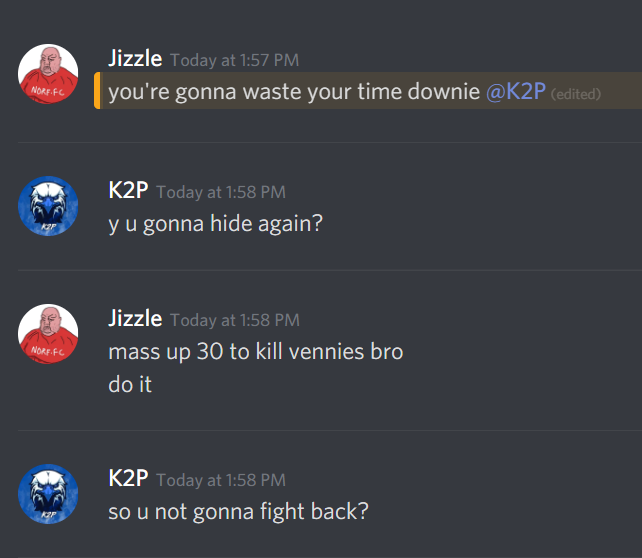
Task: Click K2P's eagle avatar on 'hide again' message
Action: point(48,206)
